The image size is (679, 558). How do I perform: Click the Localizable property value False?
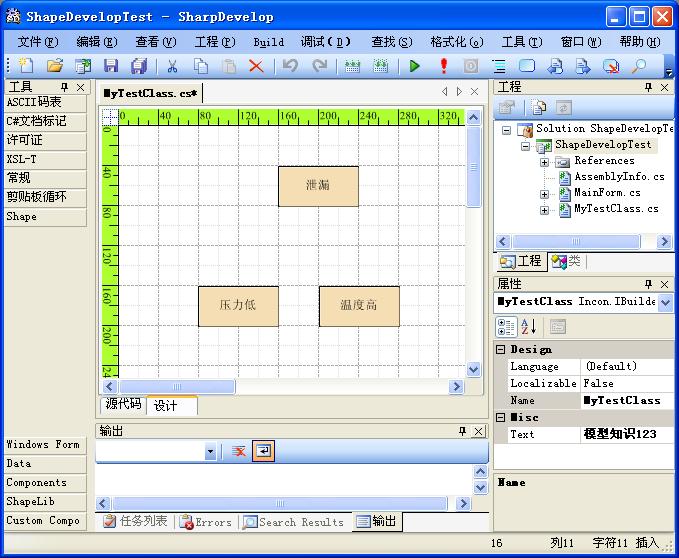(626, 384)
